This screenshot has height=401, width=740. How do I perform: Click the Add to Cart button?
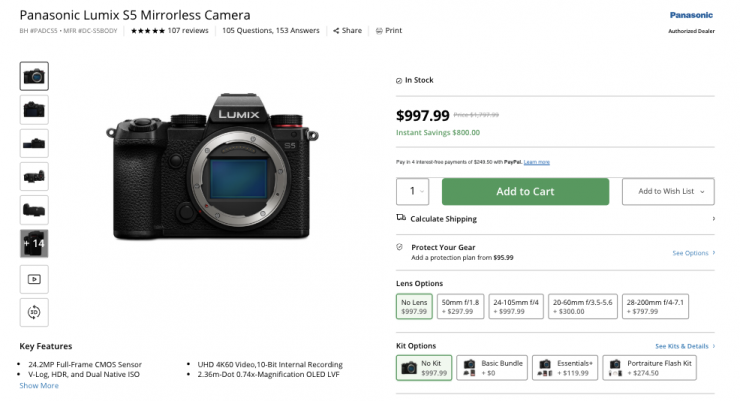pos(525,191)
